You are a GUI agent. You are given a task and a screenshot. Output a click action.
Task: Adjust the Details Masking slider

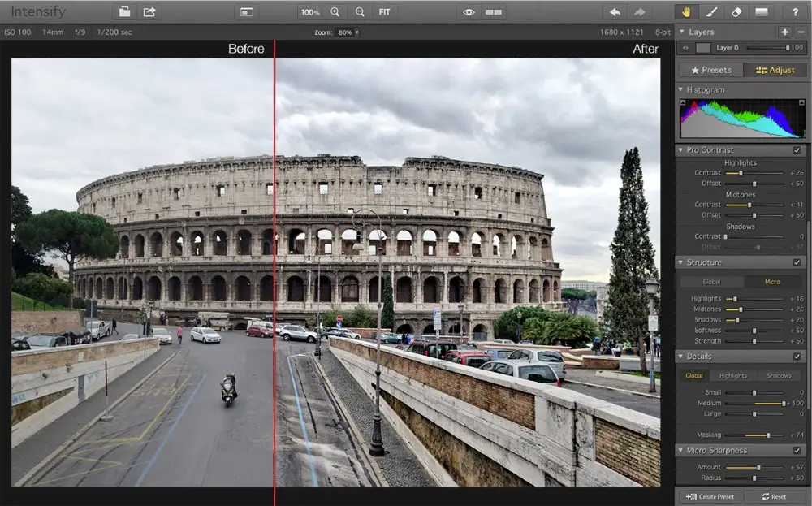pos(754,435)
